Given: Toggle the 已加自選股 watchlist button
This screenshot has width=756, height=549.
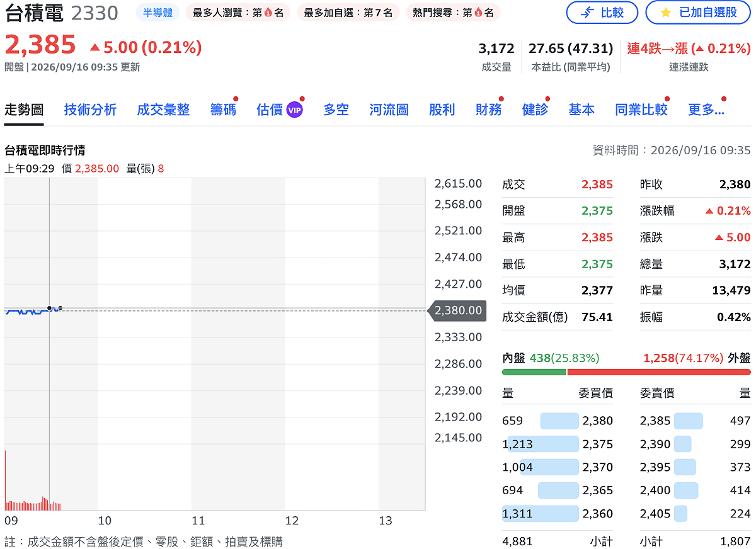Looking at the screenshot, I should [698, 13].
